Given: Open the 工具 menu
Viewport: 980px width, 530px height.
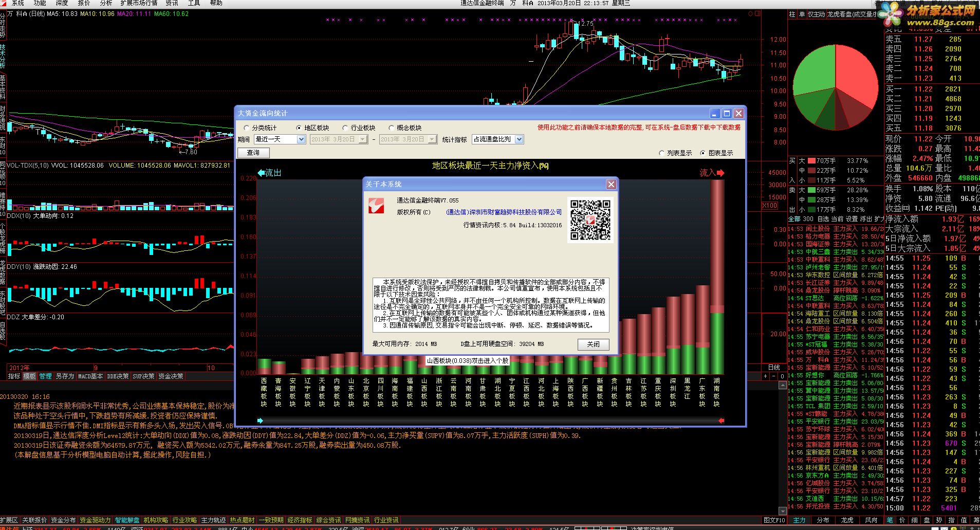Looking at the screenshot, I should pos(194,3).
